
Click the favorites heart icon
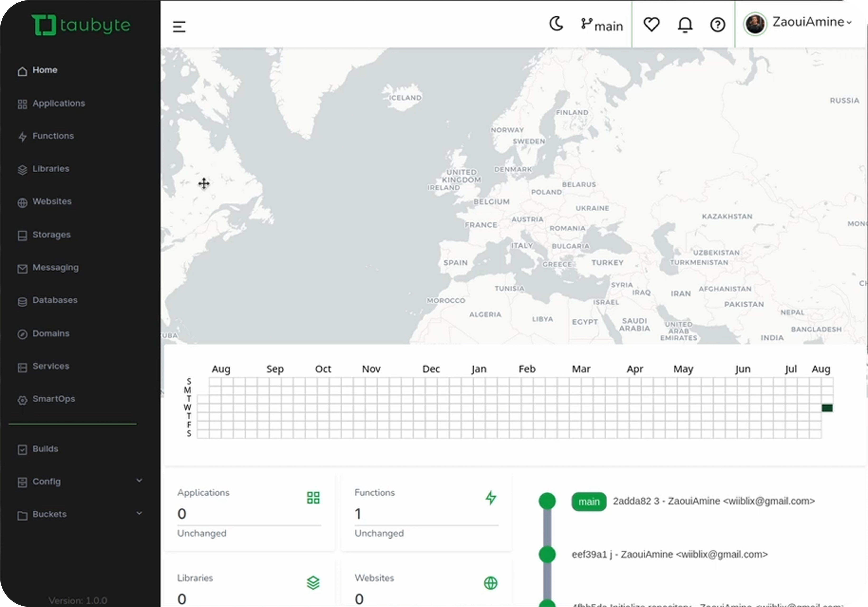point(651,25)
